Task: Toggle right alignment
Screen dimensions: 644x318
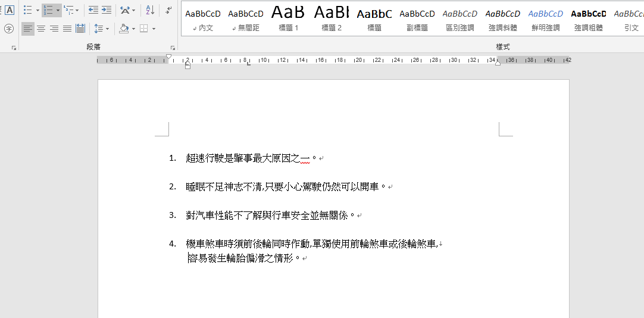Action: [x=54, y=29]
